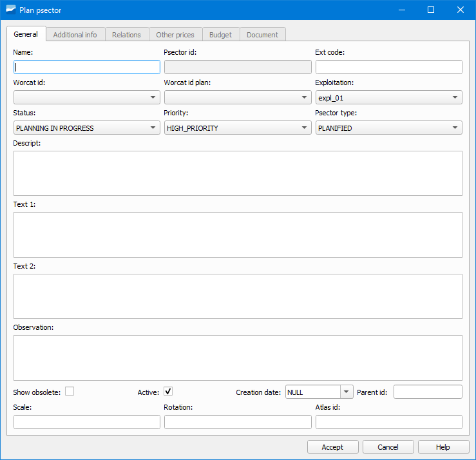Tick the Show obsolete checkbox

click(70, 391)
